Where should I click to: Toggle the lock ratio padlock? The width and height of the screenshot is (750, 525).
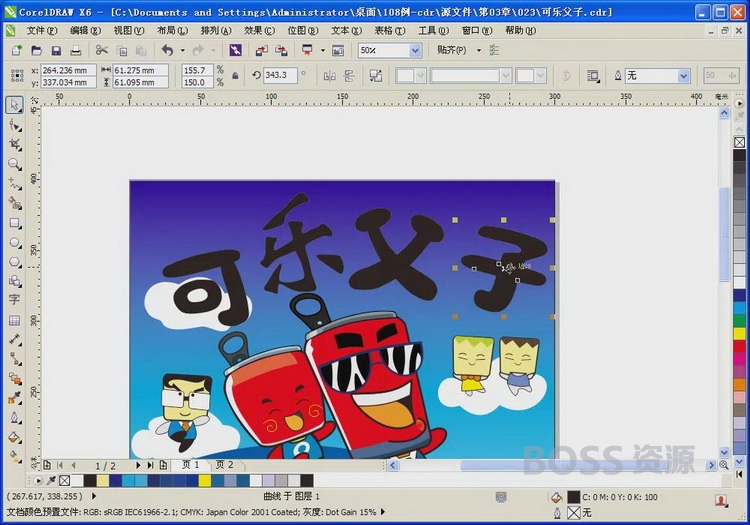(235, 76)
